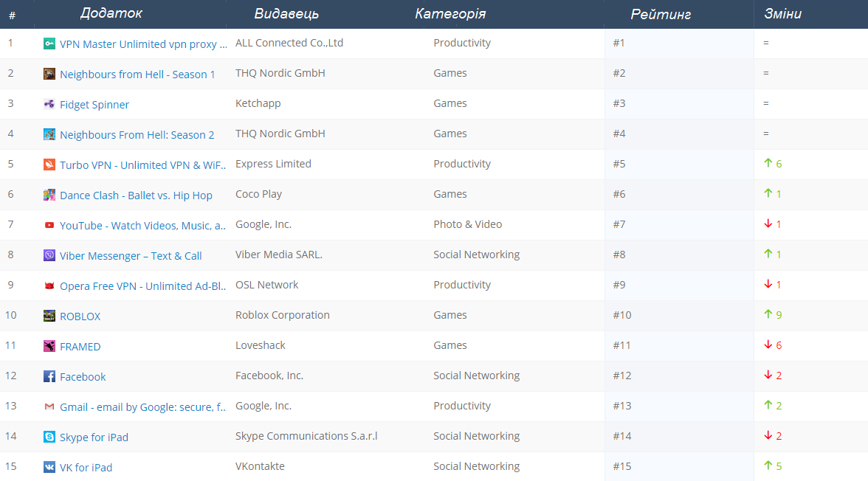This screenshot has height=481, width=868.
Task: Click Productivity category in Opera VPN row
Action: [x=462, y=285]
